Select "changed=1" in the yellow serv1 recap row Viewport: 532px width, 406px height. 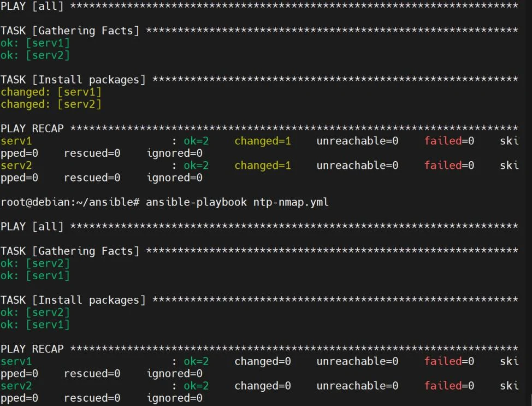pyautogui.click(x=263, y=141)
